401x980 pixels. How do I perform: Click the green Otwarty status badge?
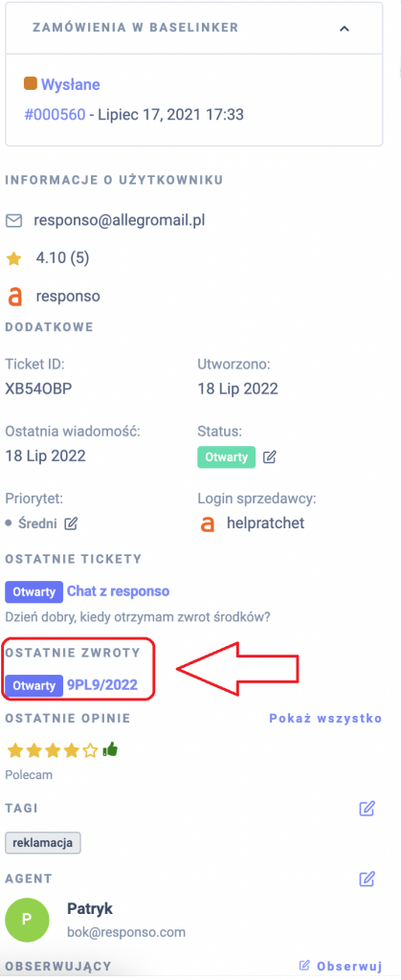[227, 457]
